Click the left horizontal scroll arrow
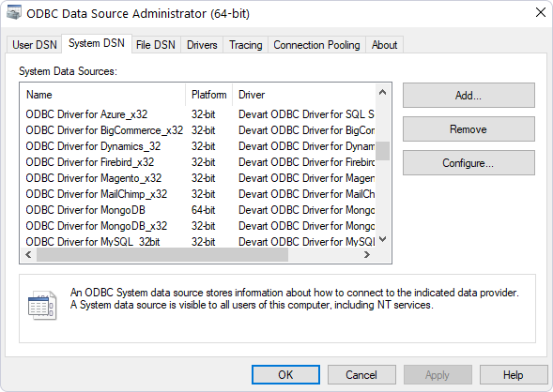The image size is (553, 392). [x=28, y=254]
